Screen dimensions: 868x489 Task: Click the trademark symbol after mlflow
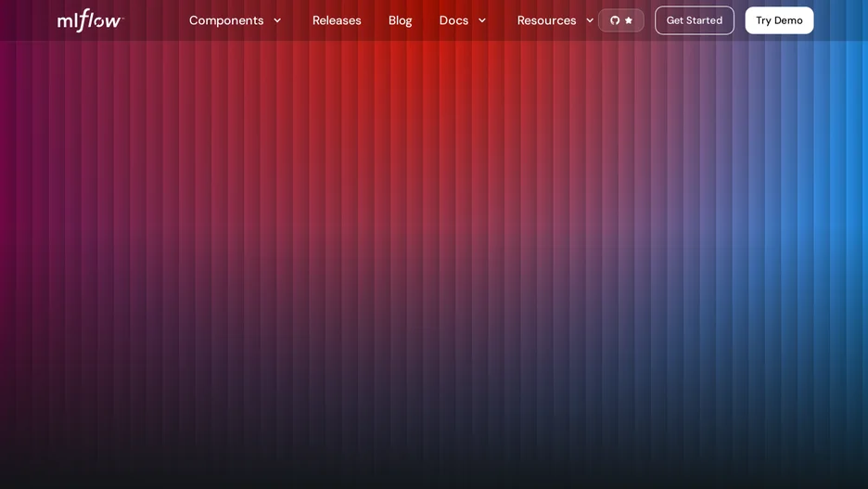[x=122, y=18]
